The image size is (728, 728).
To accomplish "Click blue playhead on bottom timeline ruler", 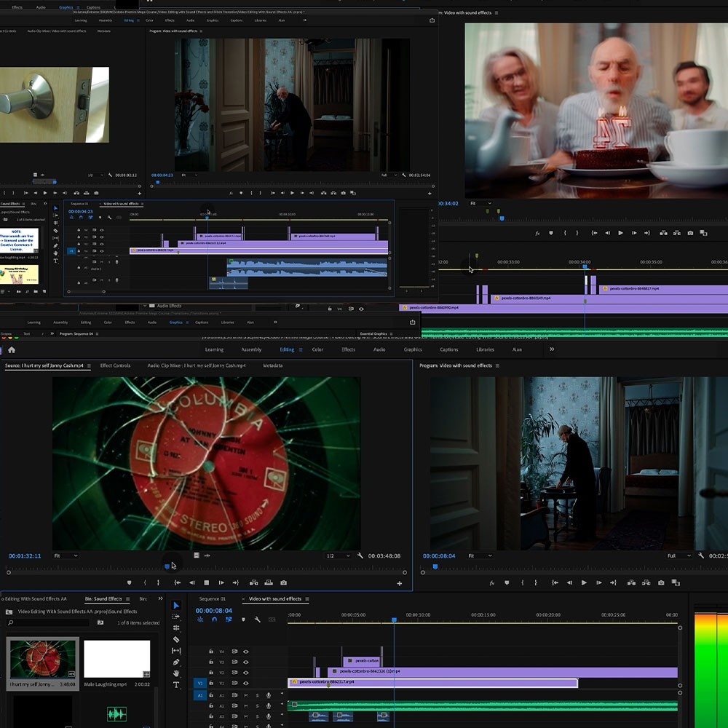I will (394, 620).
